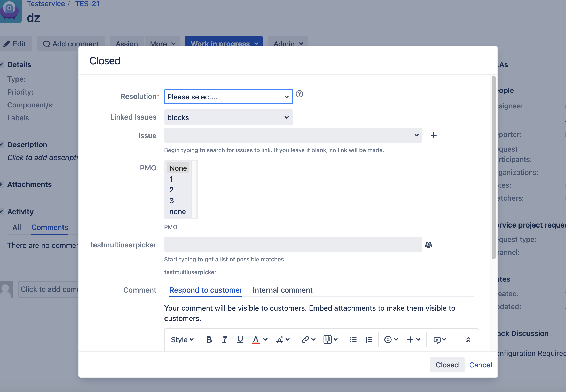Select the Respond to customer tab
This screenshot has width=566, height=392.
click(x=206, y=290)
